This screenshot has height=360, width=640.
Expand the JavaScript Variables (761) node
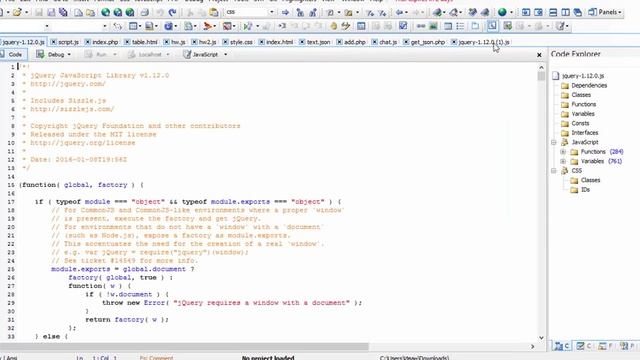(x=563, y=161)
